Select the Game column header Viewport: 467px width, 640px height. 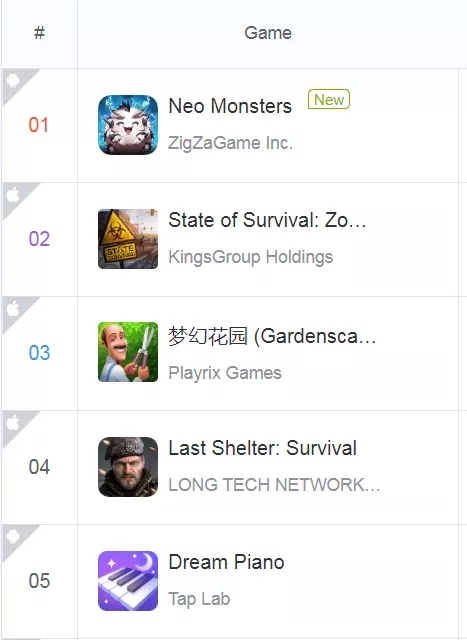click(x=268, y=33)
